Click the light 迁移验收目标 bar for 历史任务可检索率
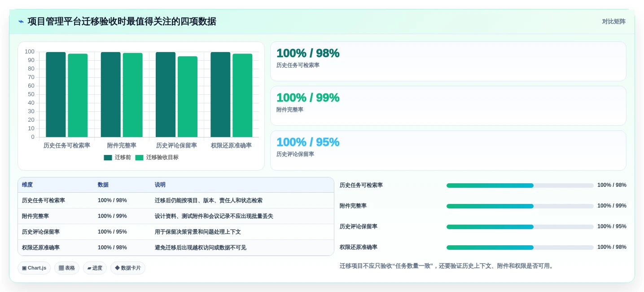The image size is (644, 292). [78, 96]
